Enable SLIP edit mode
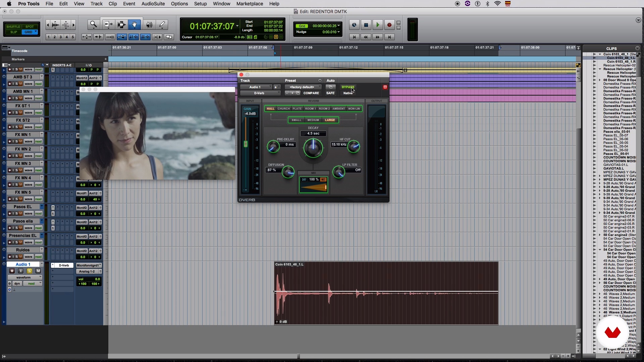The width and height of the screenshot is (644, 362). tap(13, 32)
